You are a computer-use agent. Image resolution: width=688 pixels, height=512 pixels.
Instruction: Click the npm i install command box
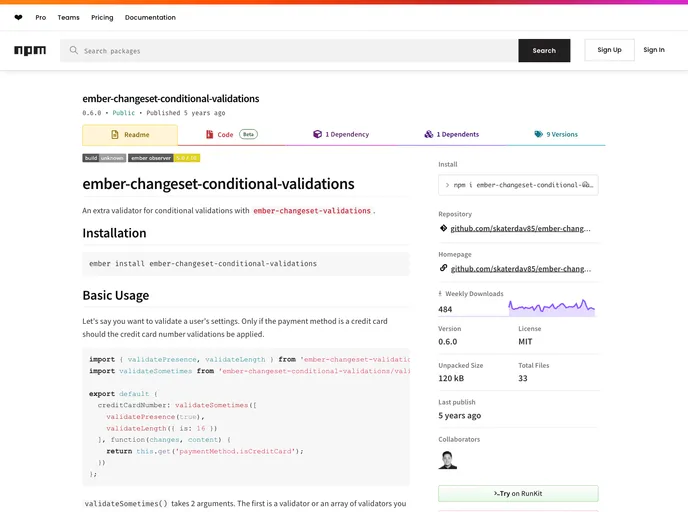tap(518, 185)
